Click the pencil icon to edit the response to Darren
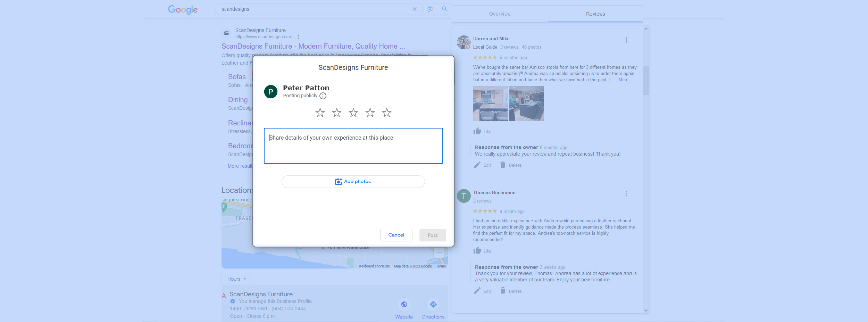Screen dimensions: 868x322 point(477,165)
